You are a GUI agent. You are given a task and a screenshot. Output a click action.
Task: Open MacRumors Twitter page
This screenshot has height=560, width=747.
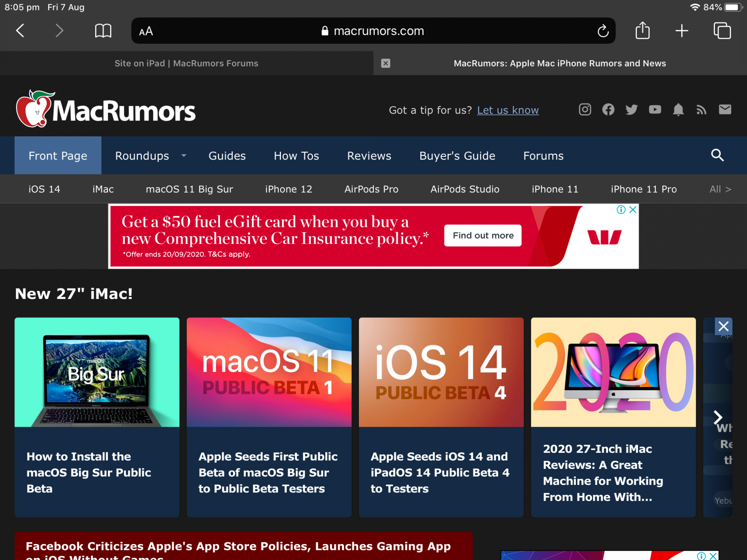point(631,109)
